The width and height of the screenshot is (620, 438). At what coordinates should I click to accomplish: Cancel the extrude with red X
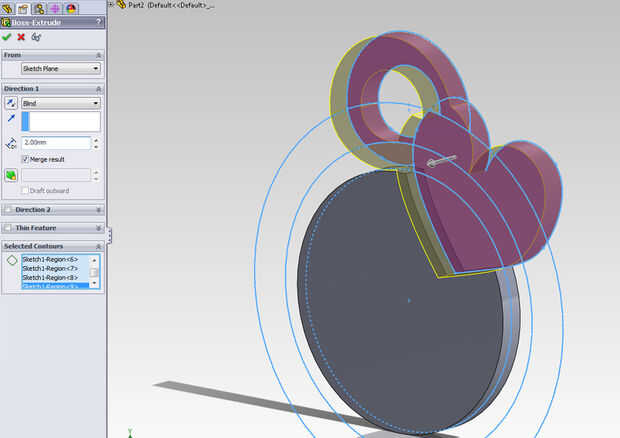(21, 37)
